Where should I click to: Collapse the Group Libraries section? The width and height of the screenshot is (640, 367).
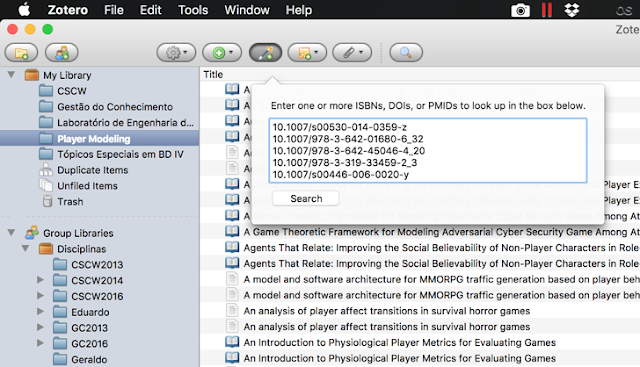click(11, 233)
